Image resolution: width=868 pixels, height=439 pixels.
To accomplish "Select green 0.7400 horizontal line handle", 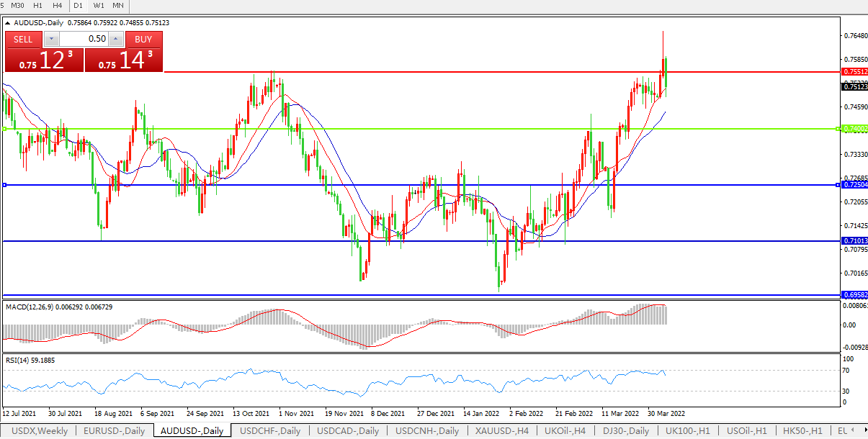I will [5, 129].
